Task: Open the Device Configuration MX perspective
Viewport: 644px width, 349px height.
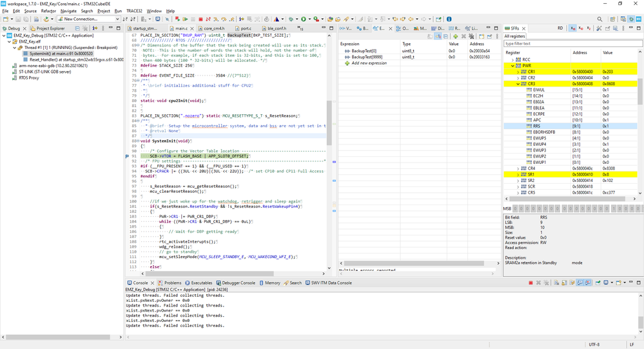Action: click(639, 19)
